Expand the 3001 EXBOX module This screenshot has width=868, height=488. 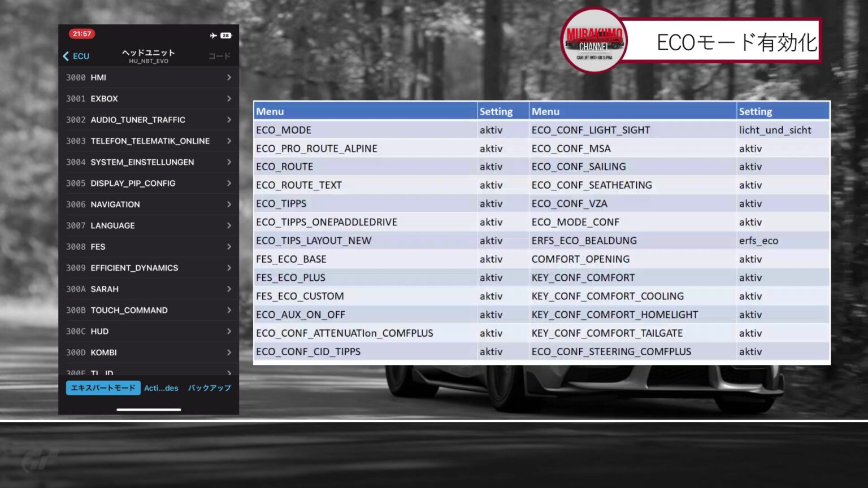tap(149, 98)
